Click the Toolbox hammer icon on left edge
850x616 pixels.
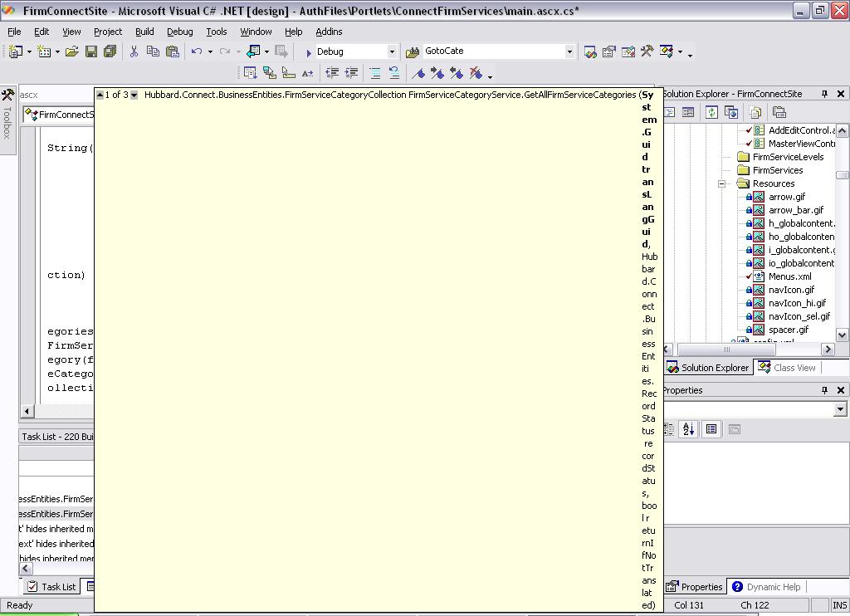pos(7,95)
